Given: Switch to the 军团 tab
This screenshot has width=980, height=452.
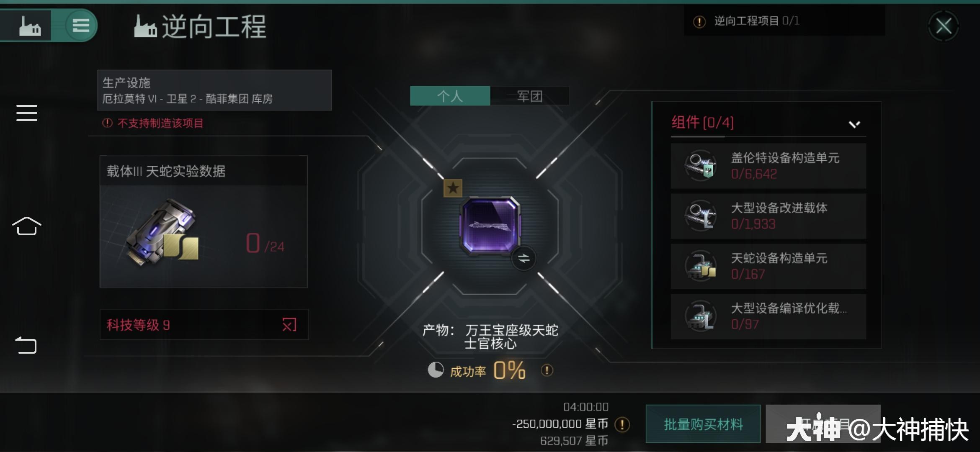Looking at the screenshot, I should [x=530, y=96].
